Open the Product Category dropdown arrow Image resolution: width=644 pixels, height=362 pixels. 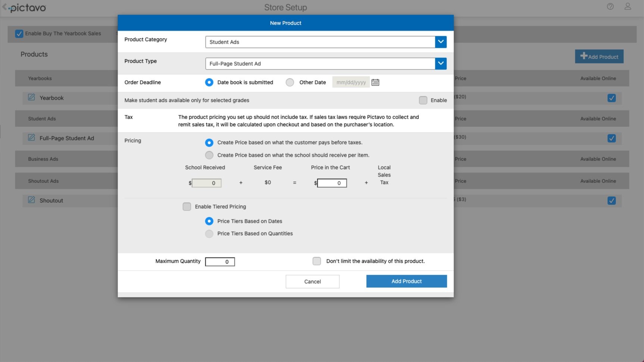click(441, 42)
